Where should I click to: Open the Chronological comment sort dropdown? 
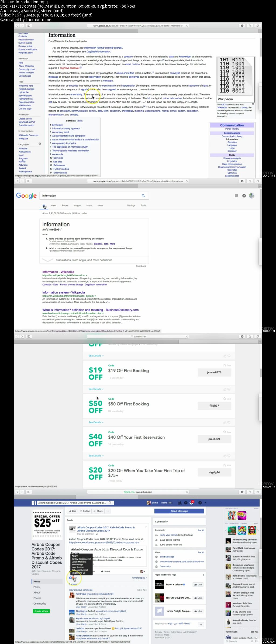(x=139, y=578)
